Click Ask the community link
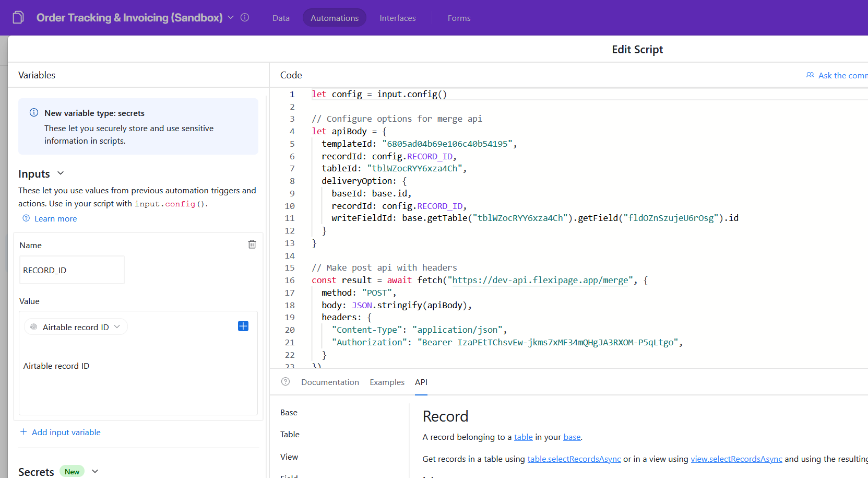Viewport: 868px width, 478px height. click(843, 75)
